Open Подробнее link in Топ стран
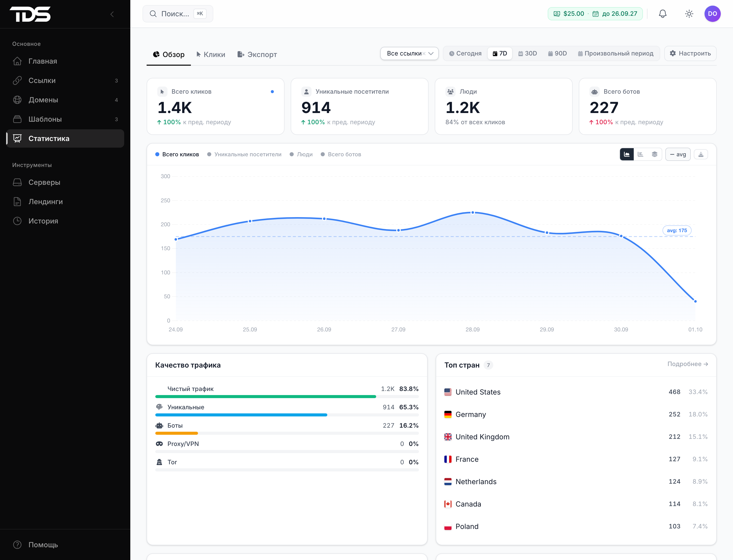This screenshot has height=560, width=733. pos(687,364)
